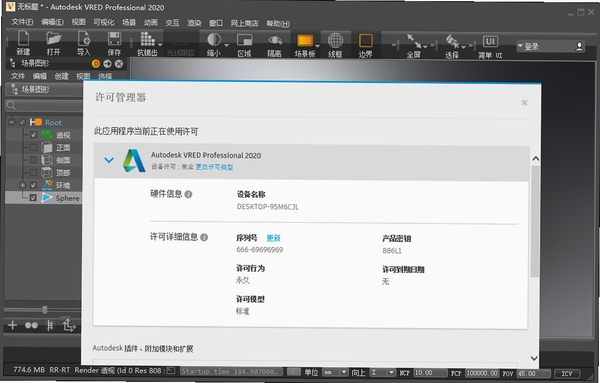Click the 选择 selection tool icon
The height and width of the screenshot is (383, 600).
452,41
